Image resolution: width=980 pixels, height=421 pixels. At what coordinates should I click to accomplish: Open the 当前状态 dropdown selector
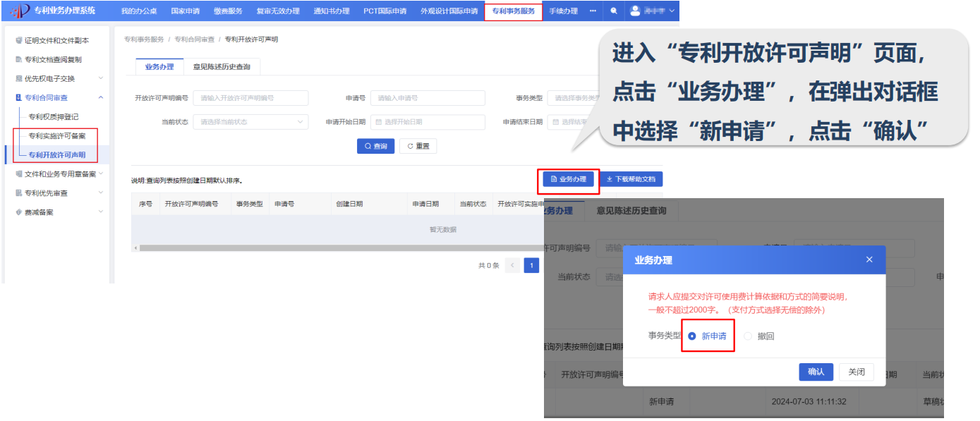(x=250, y=122)
